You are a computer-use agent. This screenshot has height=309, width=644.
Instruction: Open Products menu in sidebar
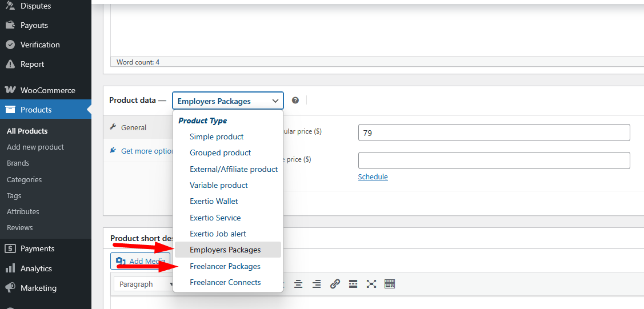pos(46,110)
